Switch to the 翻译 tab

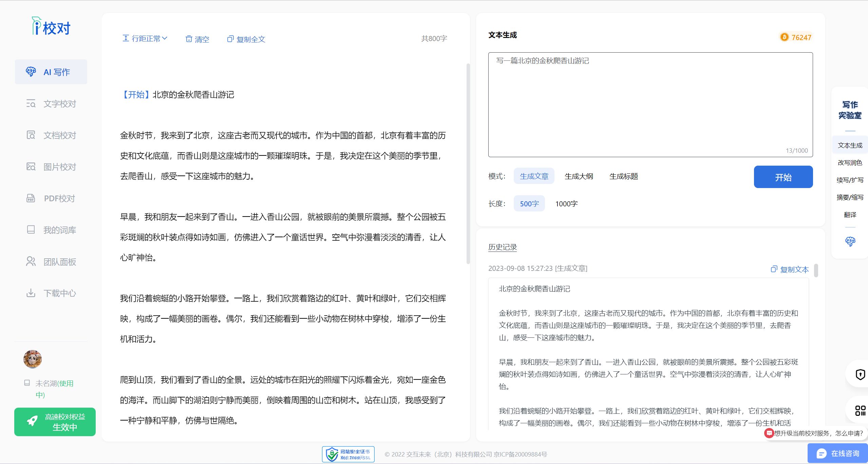[x=850, y=215]
